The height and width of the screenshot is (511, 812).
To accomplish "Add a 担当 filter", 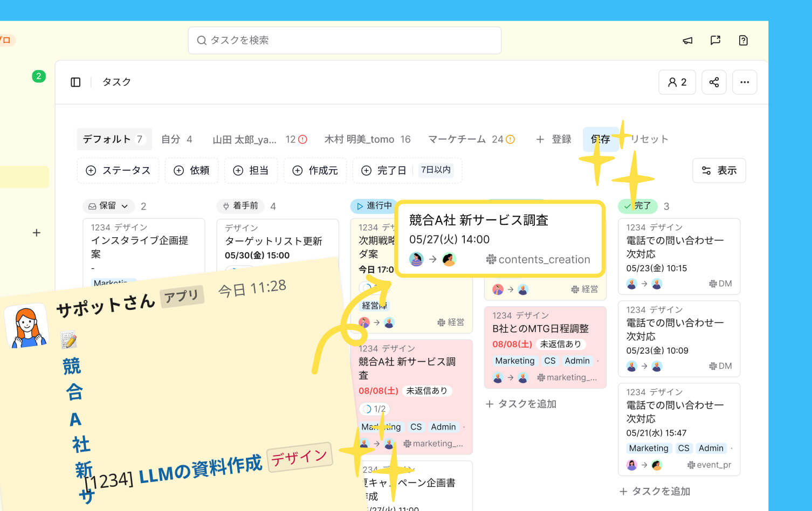I will coord(251,170).
